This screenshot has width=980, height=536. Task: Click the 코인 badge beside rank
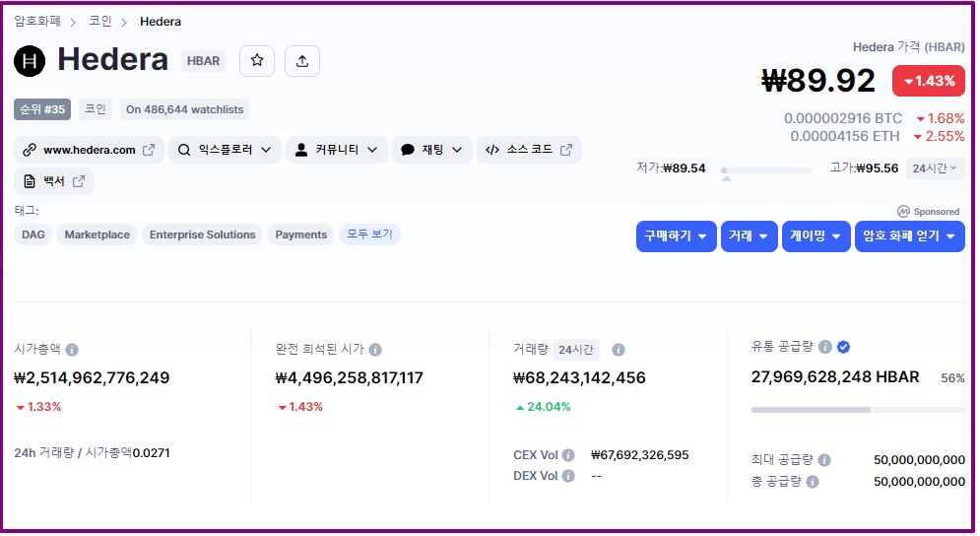click(x=95, y=109)
